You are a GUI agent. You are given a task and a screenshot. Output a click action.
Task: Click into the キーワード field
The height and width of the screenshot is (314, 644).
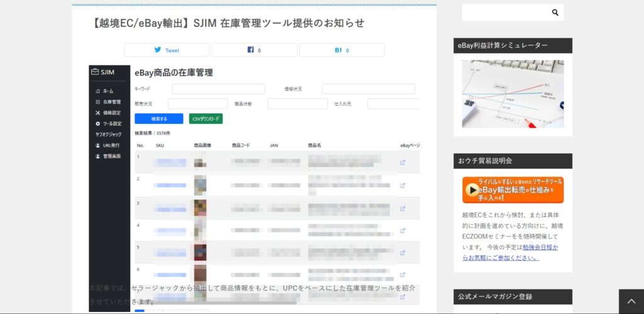click(218, 89)
